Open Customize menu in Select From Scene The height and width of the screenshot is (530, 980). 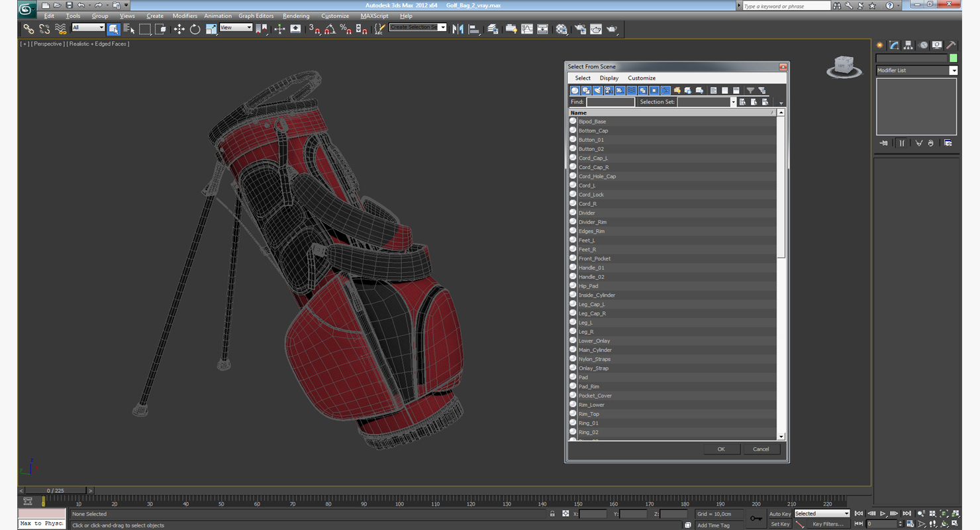tap(642, 78)
